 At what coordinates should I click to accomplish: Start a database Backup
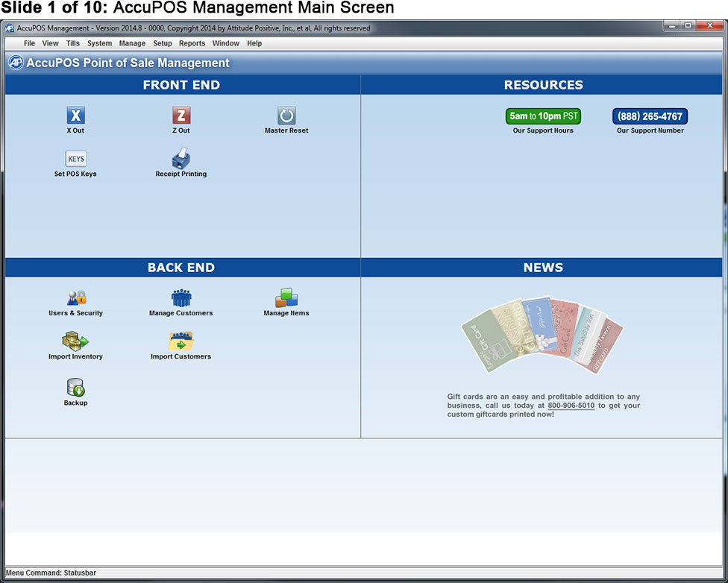[x=75, y=388]
